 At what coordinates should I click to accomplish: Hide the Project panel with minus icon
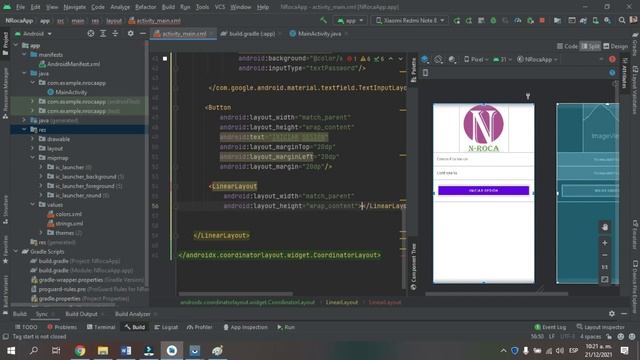coord(142,33)
